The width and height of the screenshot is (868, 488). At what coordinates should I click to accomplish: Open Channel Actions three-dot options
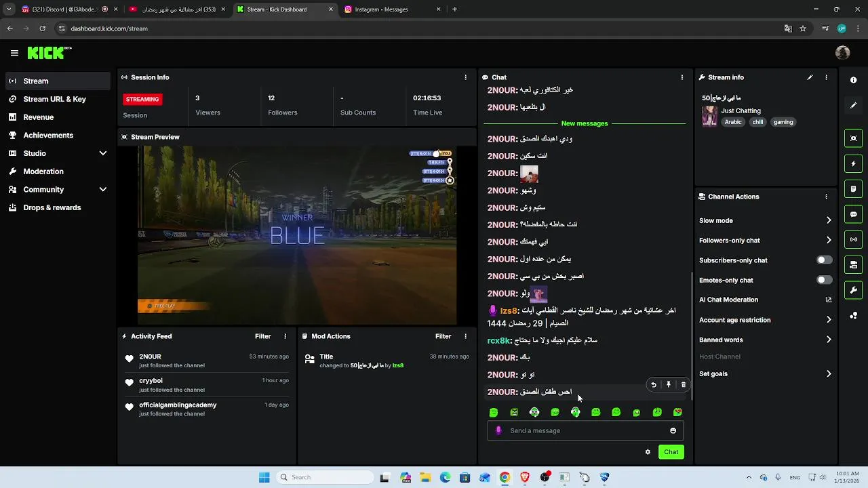click(826, 197)
